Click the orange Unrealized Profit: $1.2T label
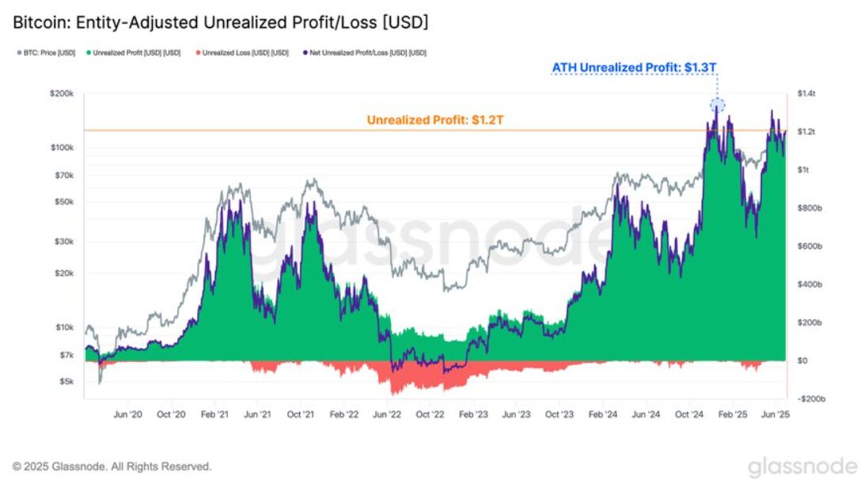 point(435,120)
